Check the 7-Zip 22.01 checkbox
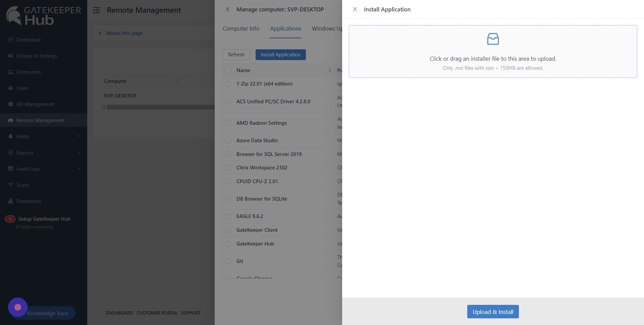 point(228,84)
